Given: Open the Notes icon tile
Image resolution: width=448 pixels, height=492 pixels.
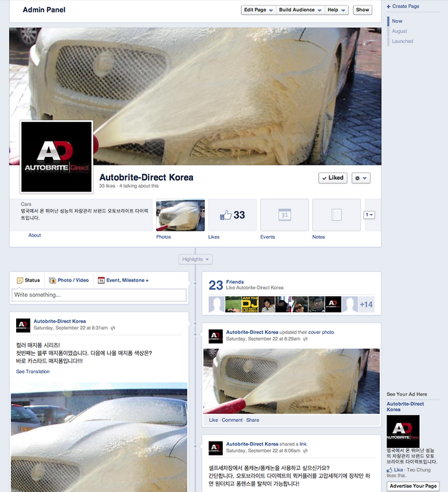Looking at the screenshot, I should click(337, 215).
